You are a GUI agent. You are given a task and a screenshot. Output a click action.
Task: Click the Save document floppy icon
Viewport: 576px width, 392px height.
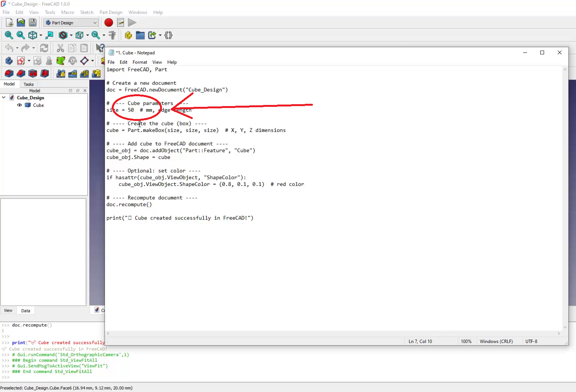pos(33,23)
